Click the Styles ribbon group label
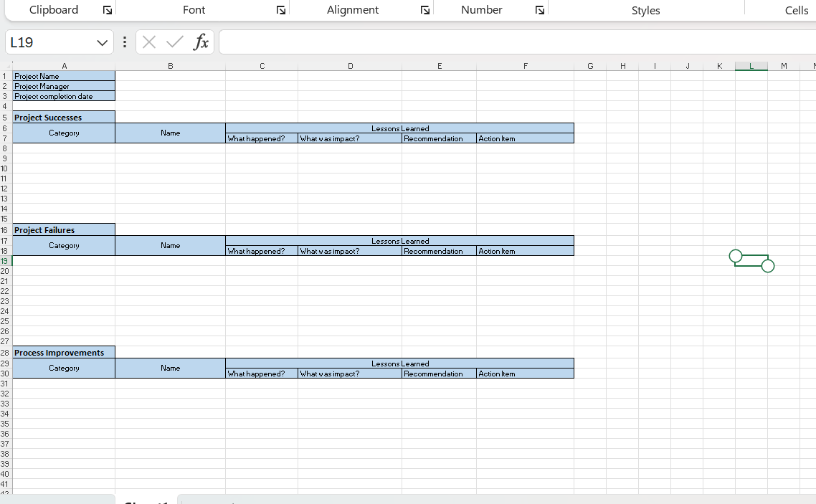This screenshot has width=816, height=504. pyautogui.click(x=645, y=10)
